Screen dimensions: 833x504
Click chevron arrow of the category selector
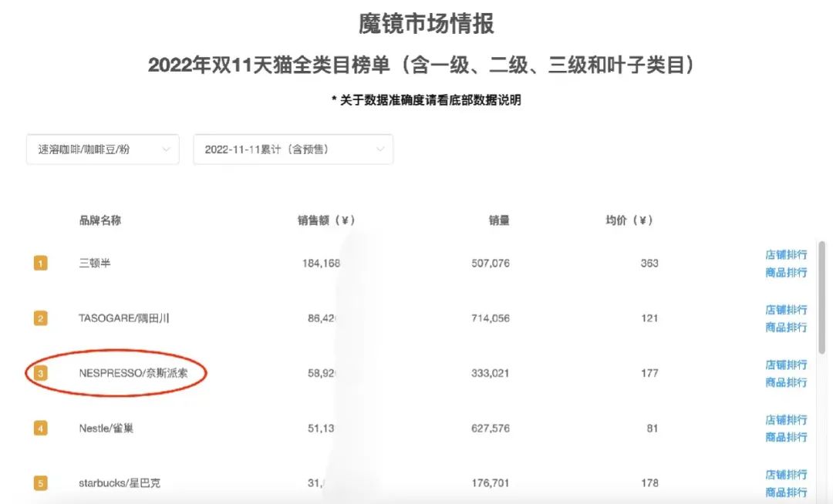[166, 150]
